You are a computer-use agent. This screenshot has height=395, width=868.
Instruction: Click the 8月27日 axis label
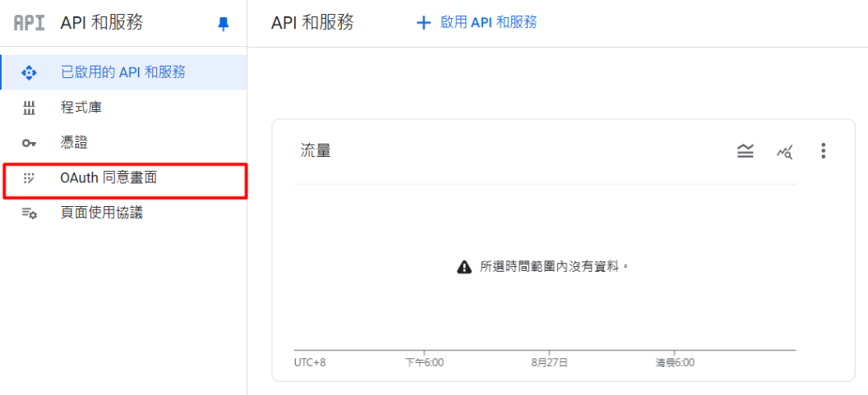tap(549, 363)
